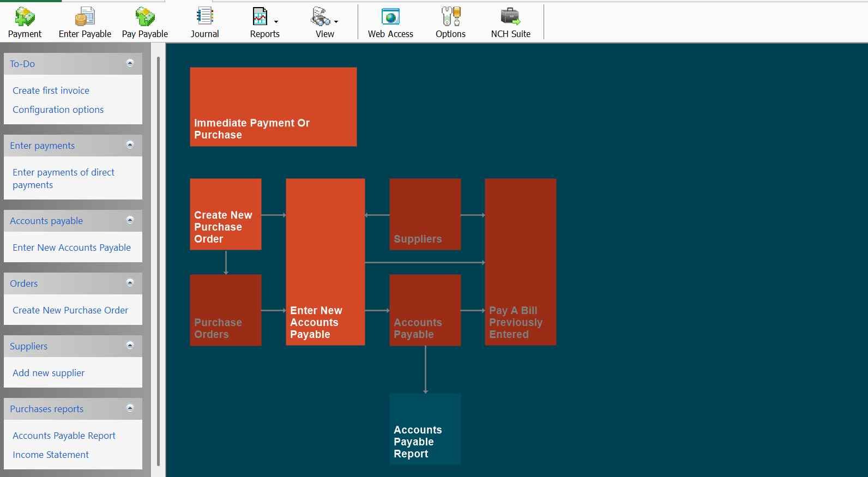The height and width of the screenshot is (477, 868).
Task: Click the sidebar vertical scrollbar
Action: click(x=158, y=262)
